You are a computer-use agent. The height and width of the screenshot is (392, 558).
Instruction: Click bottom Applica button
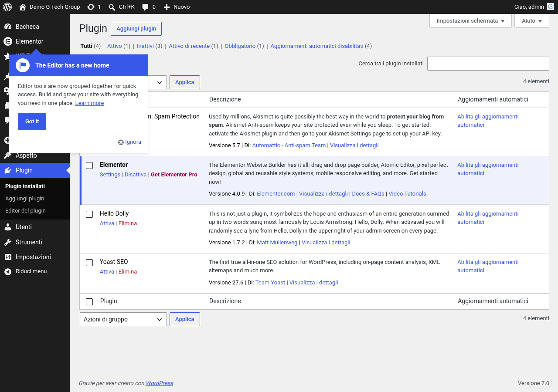coord(185,319)
